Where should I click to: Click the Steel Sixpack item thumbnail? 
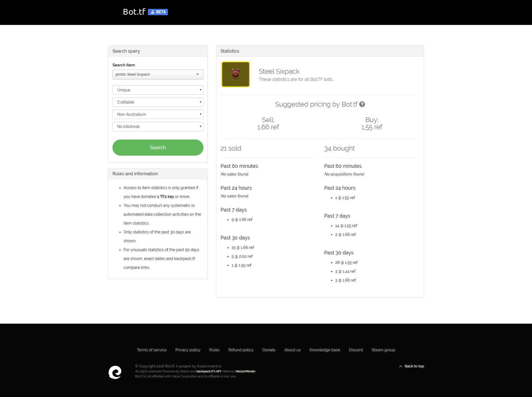(x=236, y=74)
